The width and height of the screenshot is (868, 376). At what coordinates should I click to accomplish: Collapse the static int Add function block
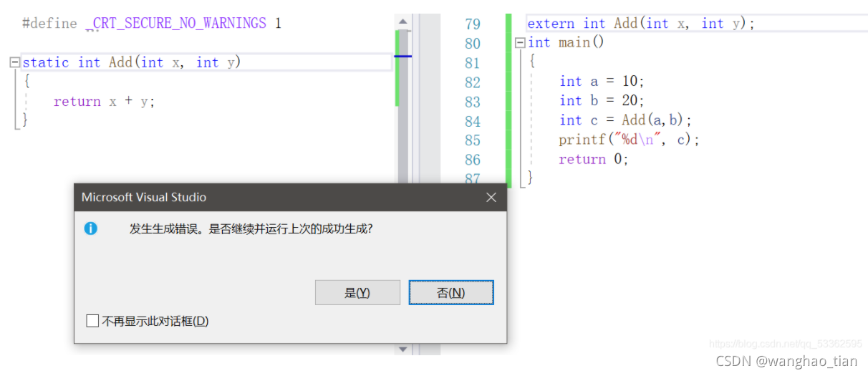pos(14,62)
